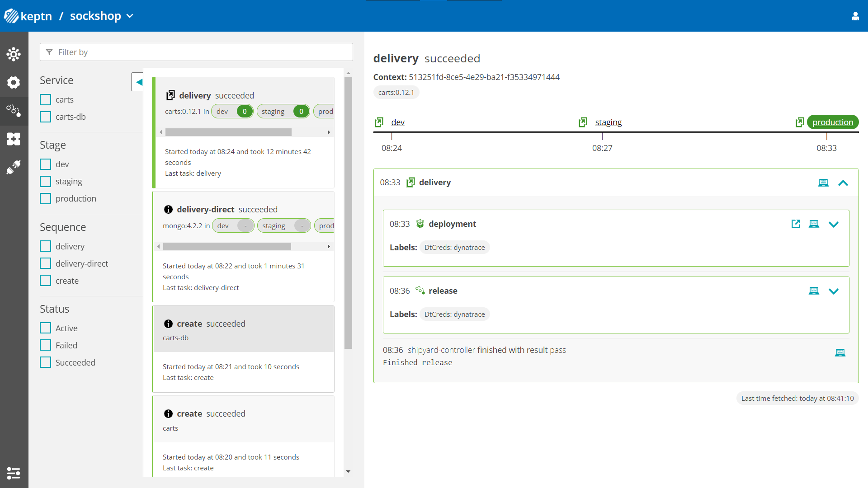Viewport: 868px width, 488px height.
Task: Toggle the create sequence filter
Action: point(46,281)
